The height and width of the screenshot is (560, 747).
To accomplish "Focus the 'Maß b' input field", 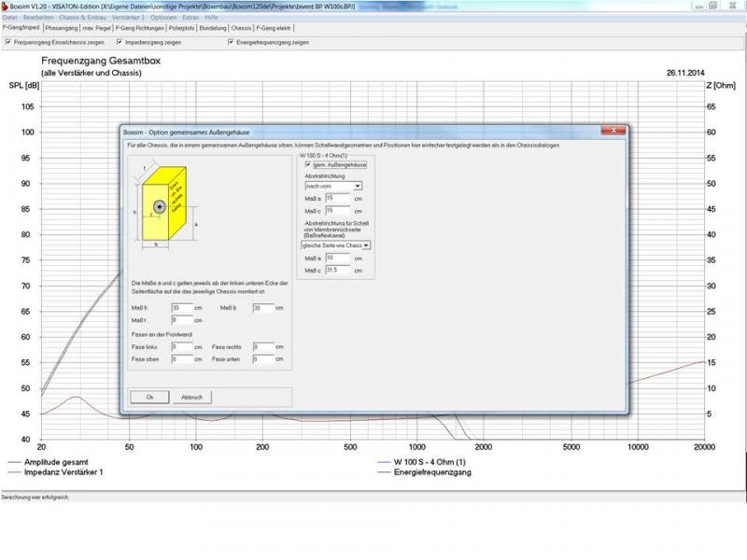I will 262,308.
